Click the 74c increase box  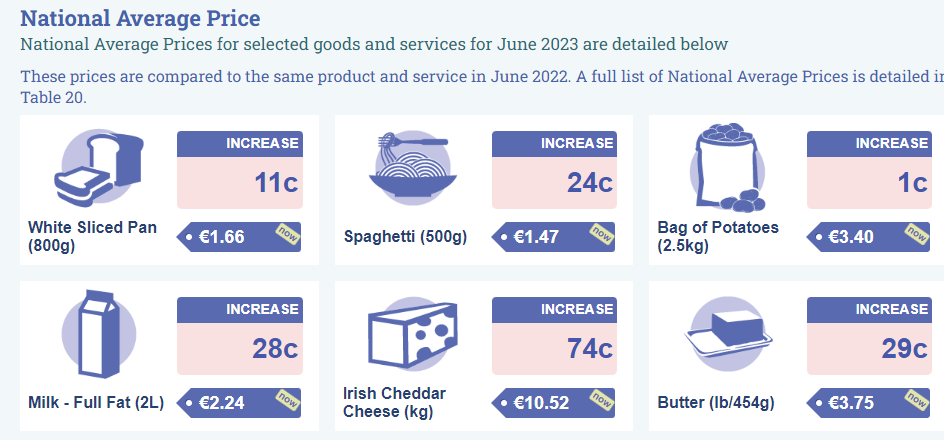(554, 336)
